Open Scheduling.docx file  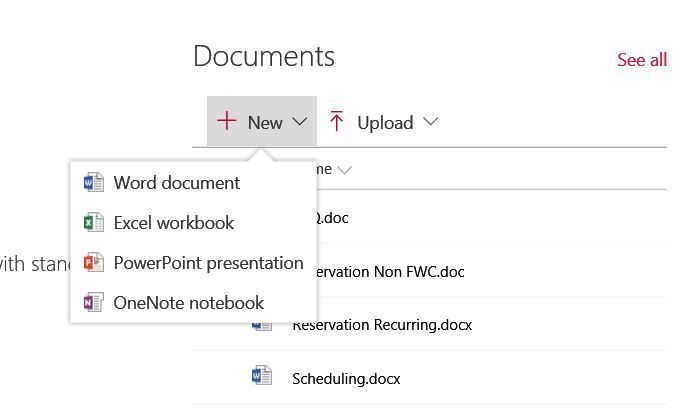(346, 378)
